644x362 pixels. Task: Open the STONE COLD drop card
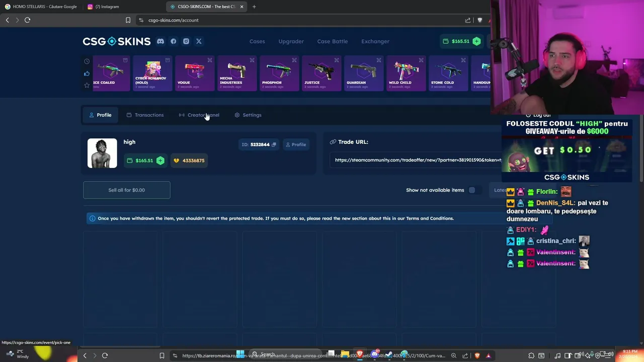click(448, 73)
